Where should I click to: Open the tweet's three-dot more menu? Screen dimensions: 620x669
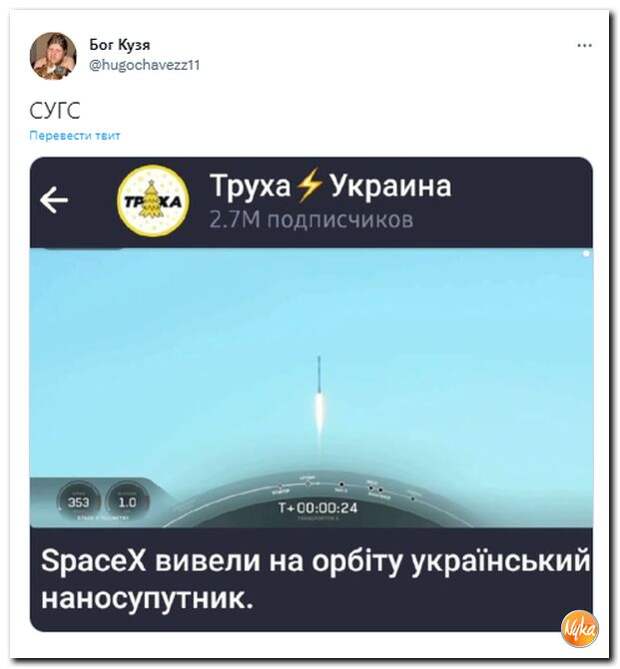point(584,45)
